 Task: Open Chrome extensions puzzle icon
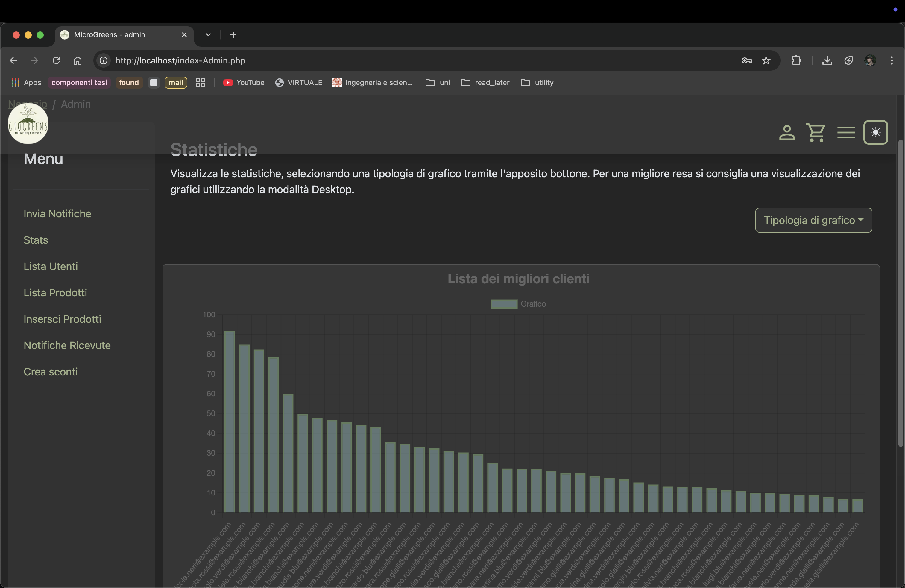[x=796, y=60]
